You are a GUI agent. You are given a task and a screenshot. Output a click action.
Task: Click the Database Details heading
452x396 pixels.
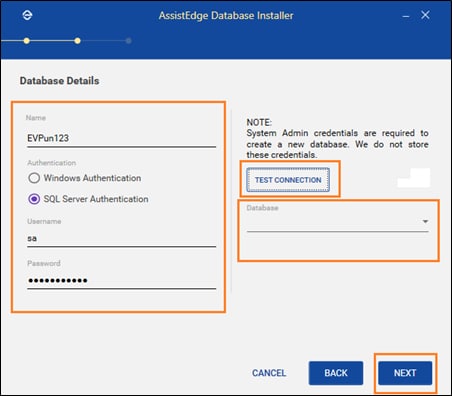[59, 81]
